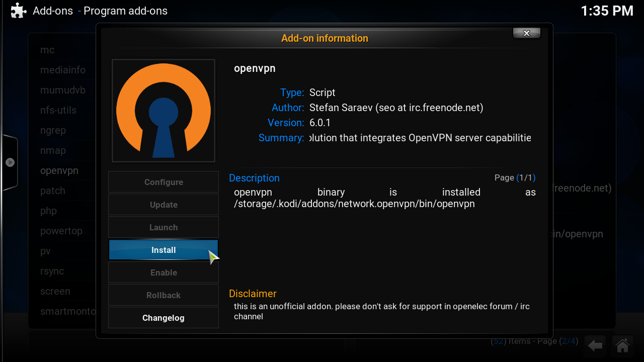This screenshot has height=362, width=644.
Task: Select openvpn in the add-on list
Action: coord(59,170)
